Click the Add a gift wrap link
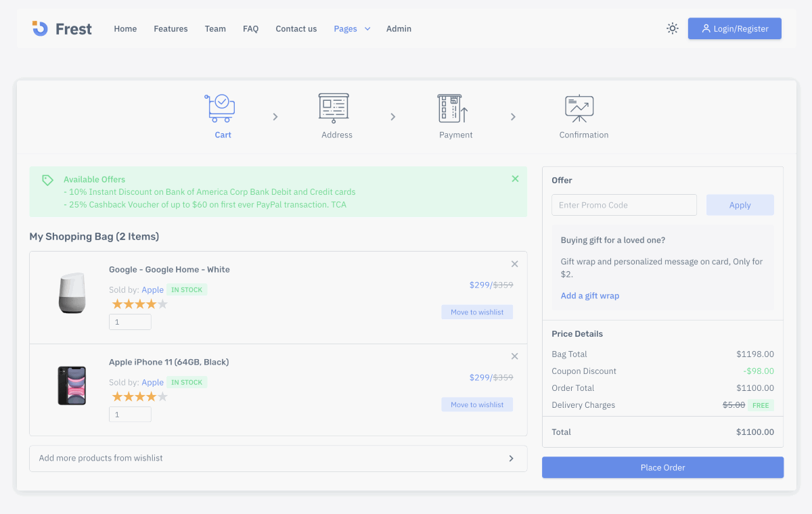This screenshot has width=812, height=514. tap(589, 295)
